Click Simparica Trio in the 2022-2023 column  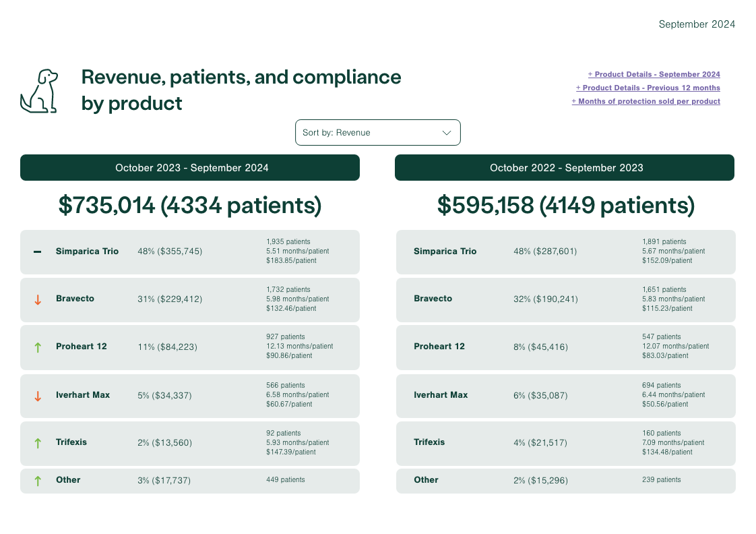[x=445, y=251]
